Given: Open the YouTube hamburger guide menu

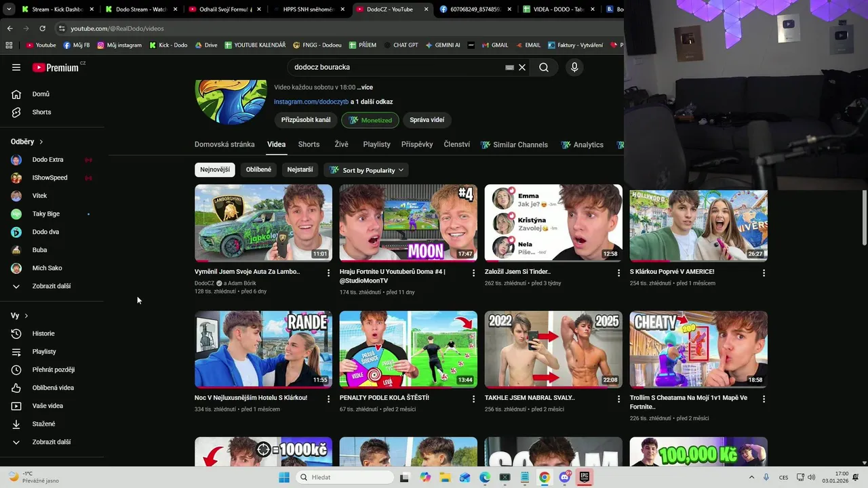Looking at the screenshot, I should [x=16, y=67].
